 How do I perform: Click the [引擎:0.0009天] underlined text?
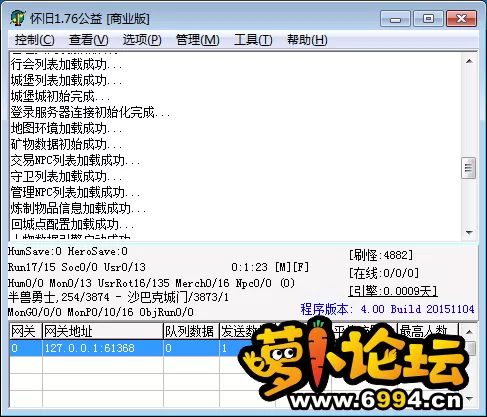point(393,291)
